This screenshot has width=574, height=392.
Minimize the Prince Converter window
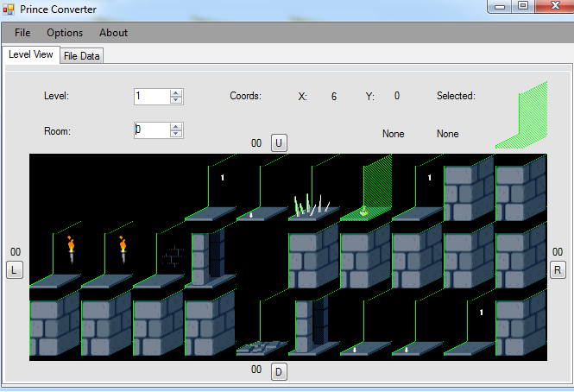pyautogui.click(x=500, y=6)
